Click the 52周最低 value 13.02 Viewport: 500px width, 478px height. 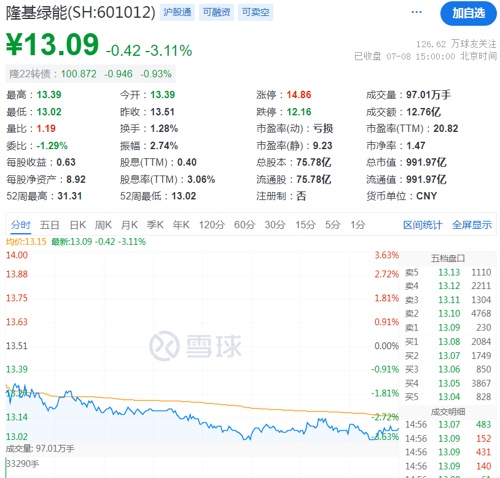tap(184, 196)
